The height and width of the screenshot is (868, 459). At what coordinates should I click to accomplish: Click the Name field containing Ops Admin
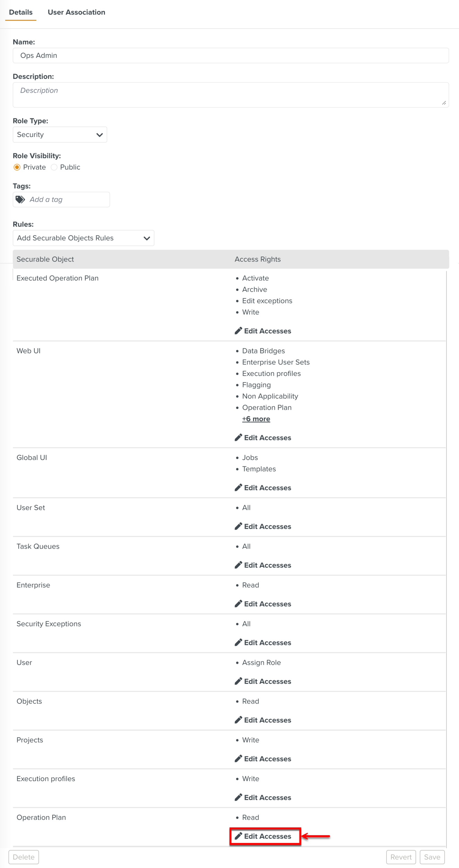coord(231,56)
